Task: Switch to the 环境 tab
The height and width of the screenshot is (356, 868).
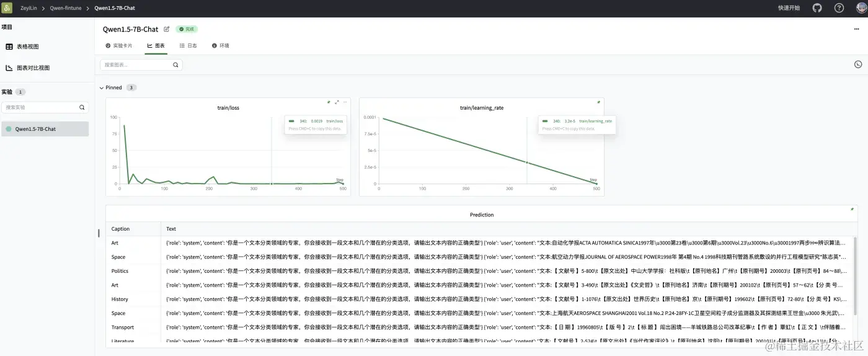Action: click(x=221, y=46)
